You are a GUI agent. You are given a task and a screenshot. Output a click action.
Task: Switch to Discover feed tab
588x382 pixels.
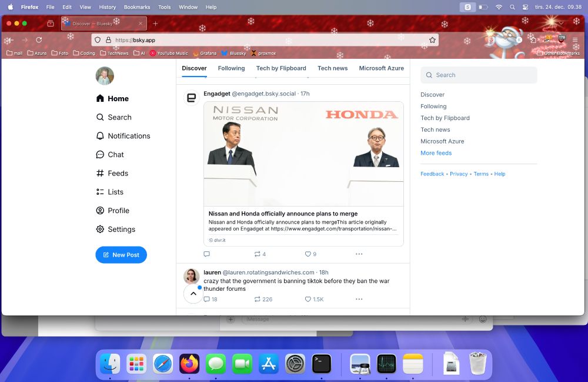(x=194, y=68)
